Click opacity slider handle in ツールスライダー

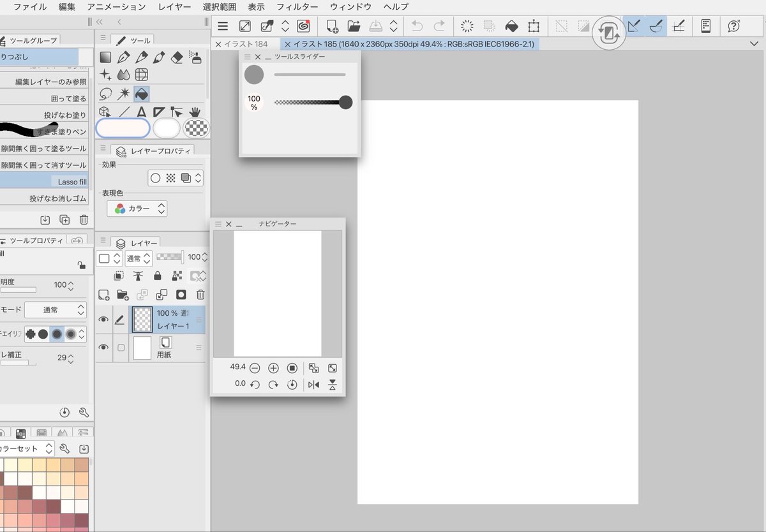coord(345,102)
